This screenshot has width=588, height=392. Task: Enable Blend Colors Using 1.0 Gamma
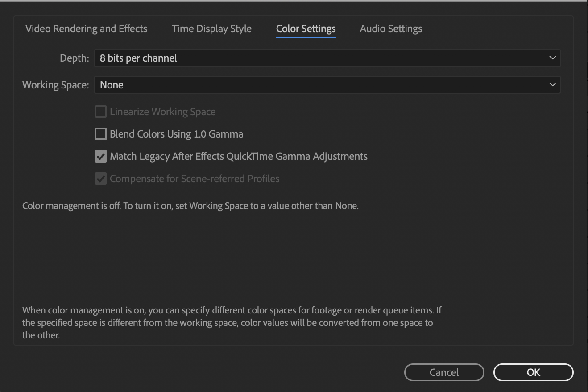point(100,133)
